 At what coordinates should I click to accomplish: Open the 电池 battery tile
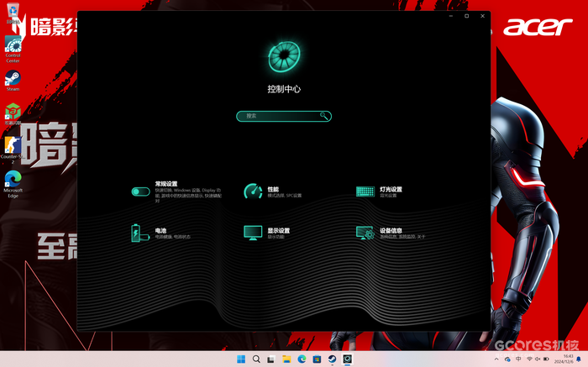tap(161, 233)
